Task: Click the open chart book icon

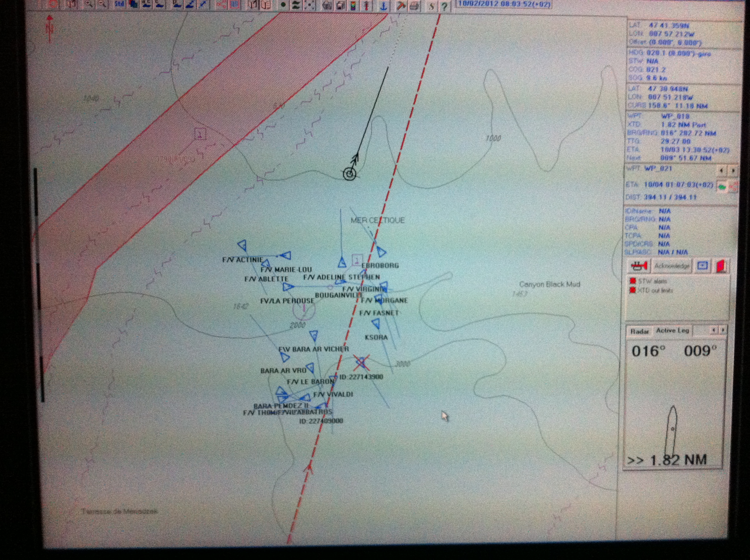Action: pyautogui.click(x=266, y=5)
